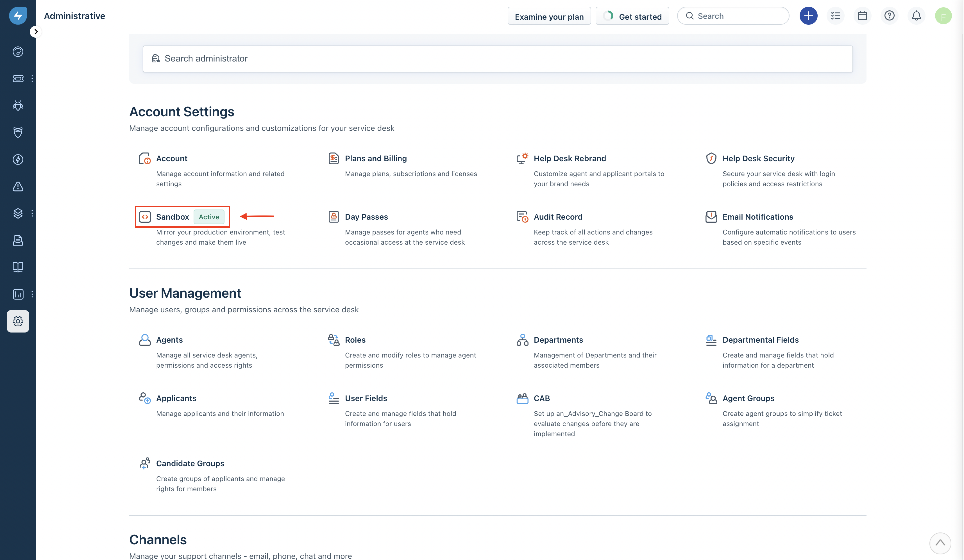Click the blue plus create button

[x=808, y=16]
